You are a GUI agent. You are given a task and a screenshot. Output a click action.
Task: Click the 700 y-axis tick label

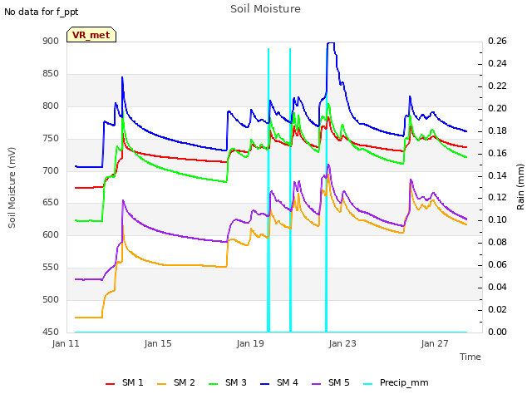[51, 170]
